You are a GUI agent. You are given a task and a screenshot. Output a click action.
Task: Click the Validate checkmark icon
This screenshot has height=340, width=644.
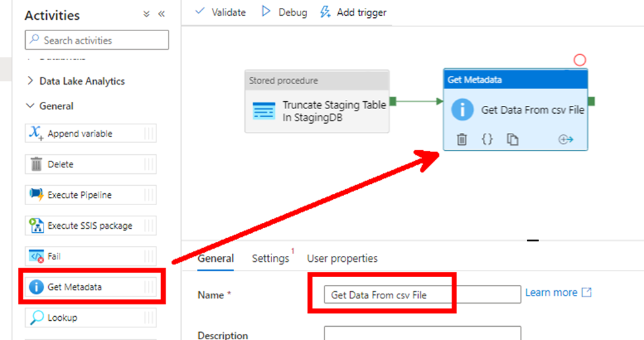199,11
